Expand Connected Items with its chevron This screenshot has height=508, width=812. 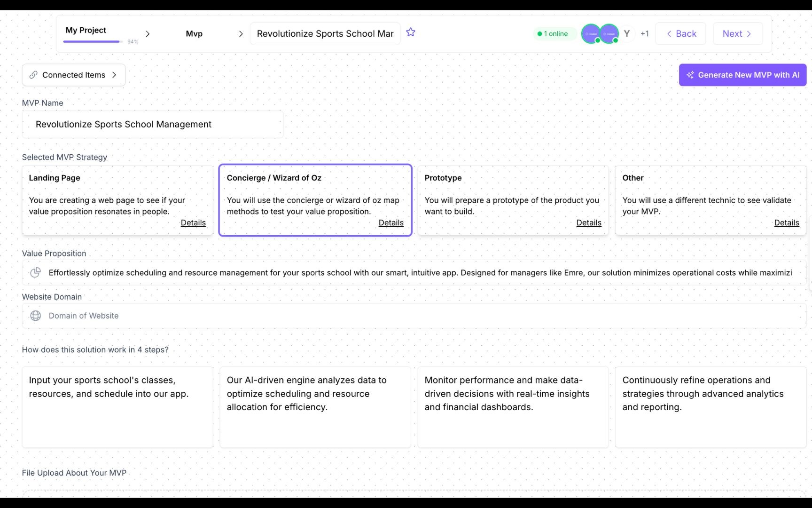pyautogui.click(x=113, y=75)
